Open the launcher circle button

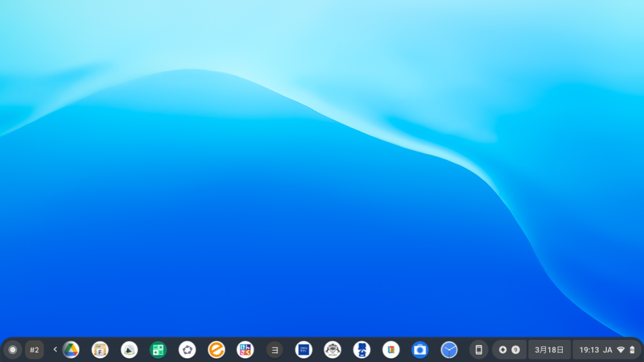pyautogui.click(x=13, y=349)
